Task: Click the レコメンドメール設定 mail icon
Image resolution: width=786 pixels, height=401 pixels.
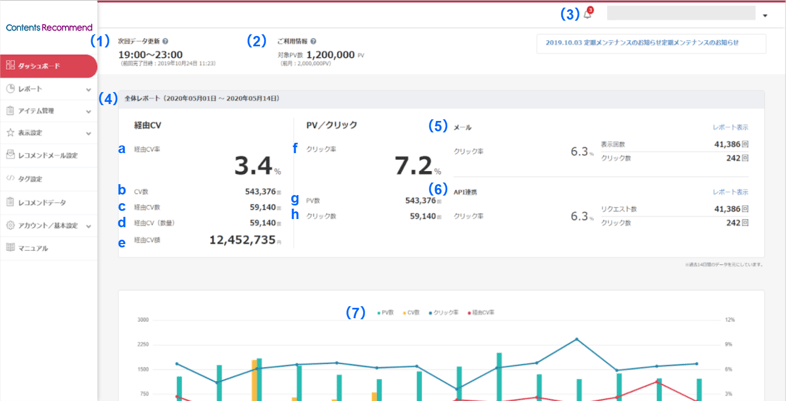Action: 11,155
